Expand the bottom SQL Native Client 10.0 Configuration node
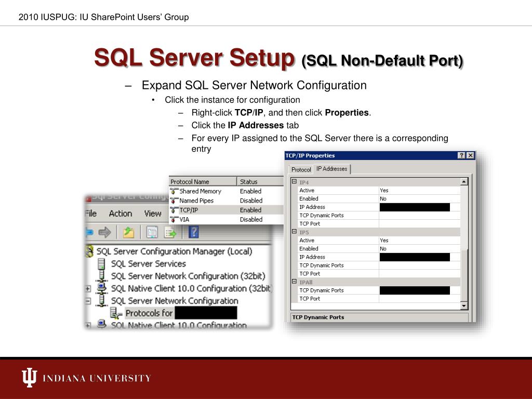The image size is (532, 399). click(x=88, y=325)
